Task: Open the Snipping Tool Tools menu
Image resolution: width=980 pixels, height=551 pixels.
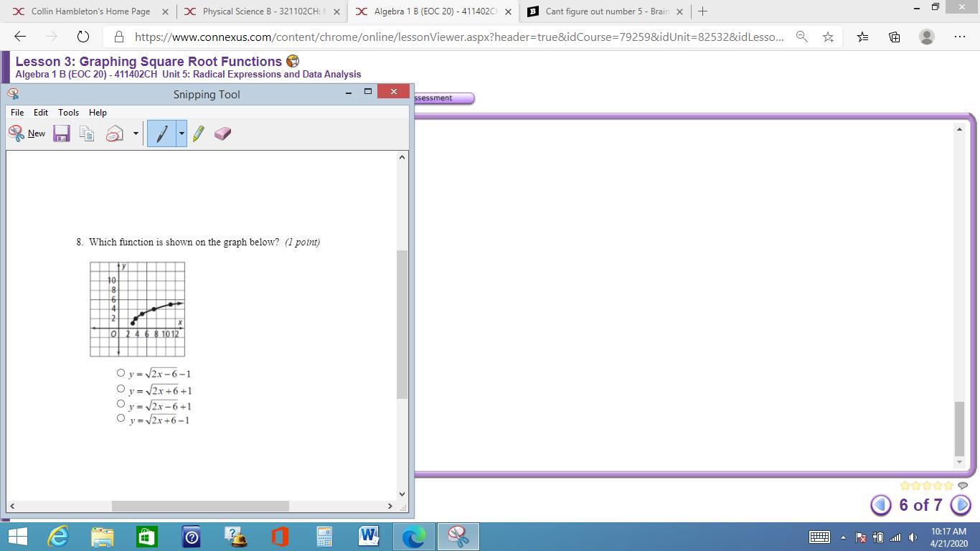Action: pos(68,113)
